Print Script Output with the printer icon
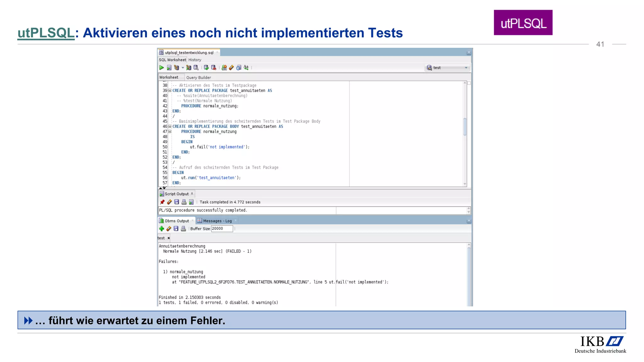 coord(184,202)
